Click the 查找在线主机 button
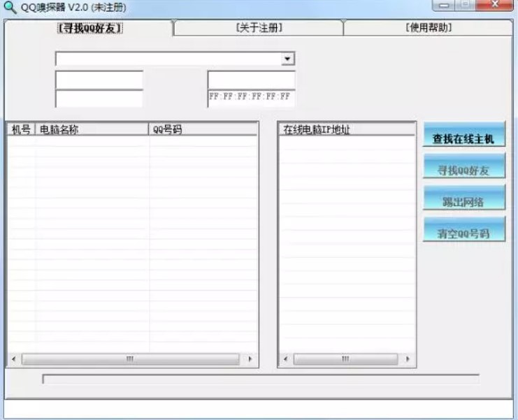Viewport: 518px width, 420px height. point(463,134)
